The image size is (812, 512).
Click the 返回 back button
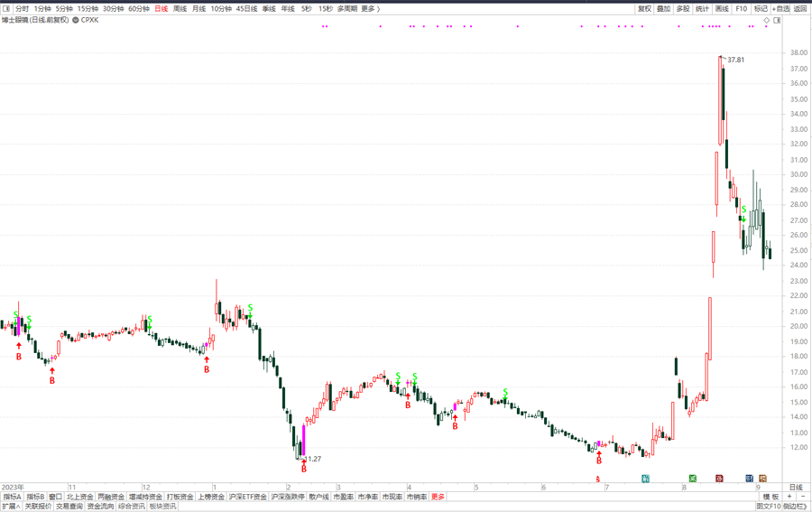(800, 9)
